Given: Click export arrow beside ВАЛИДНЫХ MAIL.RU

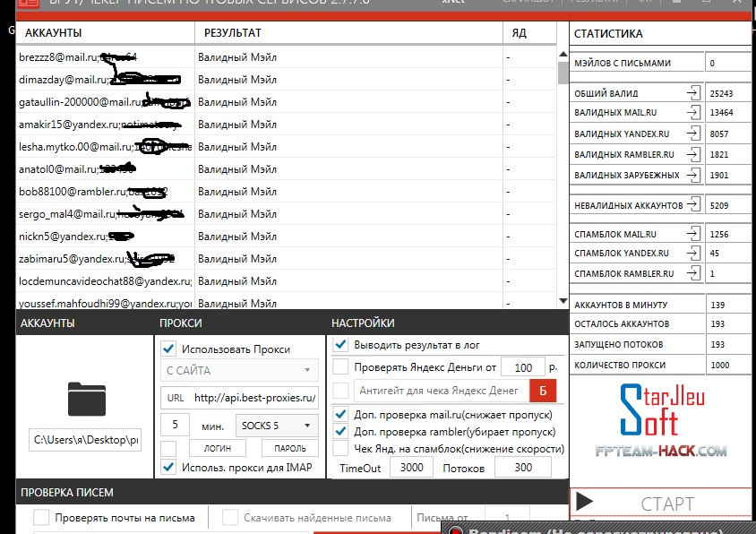Looking at the screenshot, I should 692,112.
